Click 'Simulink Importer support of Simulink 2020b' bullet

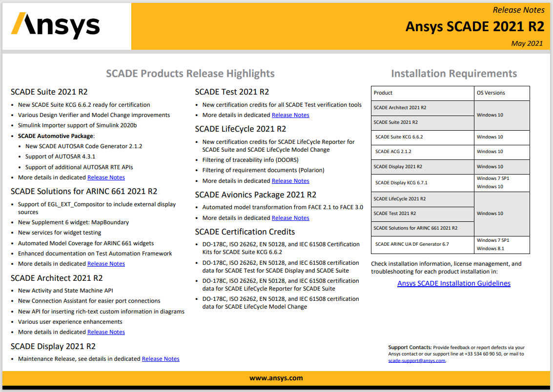[77, 125]
